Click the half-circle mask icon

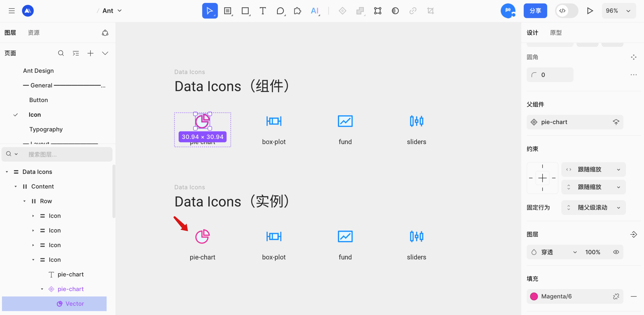[x=395, y=11]
